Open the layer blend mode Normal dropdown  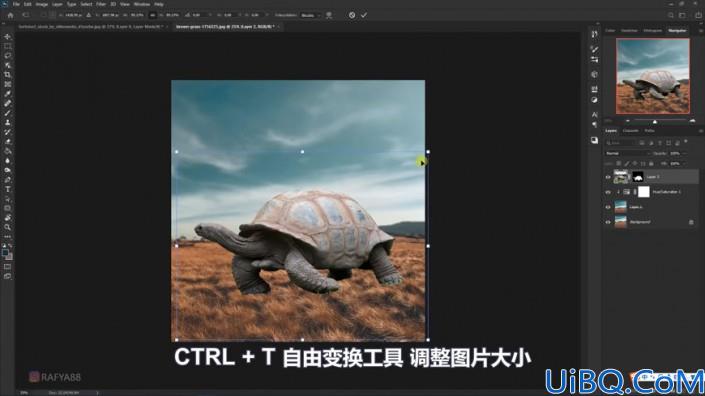coord(627,154)
